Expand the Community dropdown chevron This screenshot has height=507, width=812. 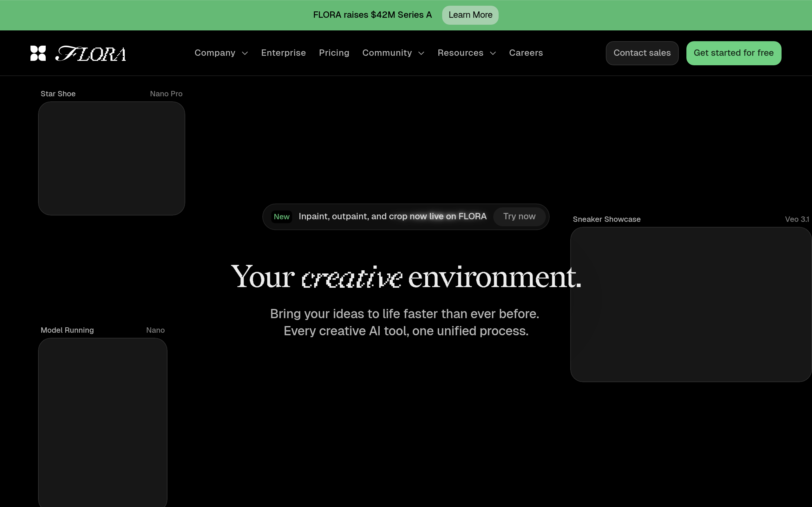(x=422, y=53)
